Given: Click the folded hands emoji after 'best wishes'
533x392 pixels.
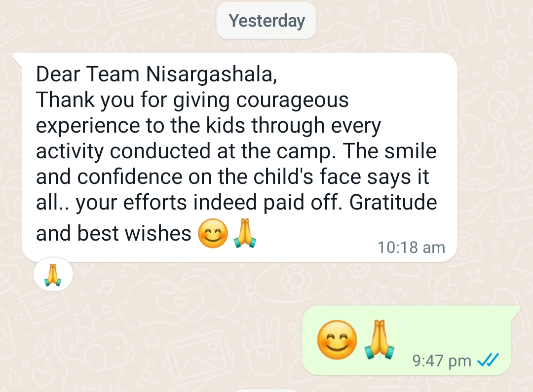Looking at the screenshot, I should (245, 233).
